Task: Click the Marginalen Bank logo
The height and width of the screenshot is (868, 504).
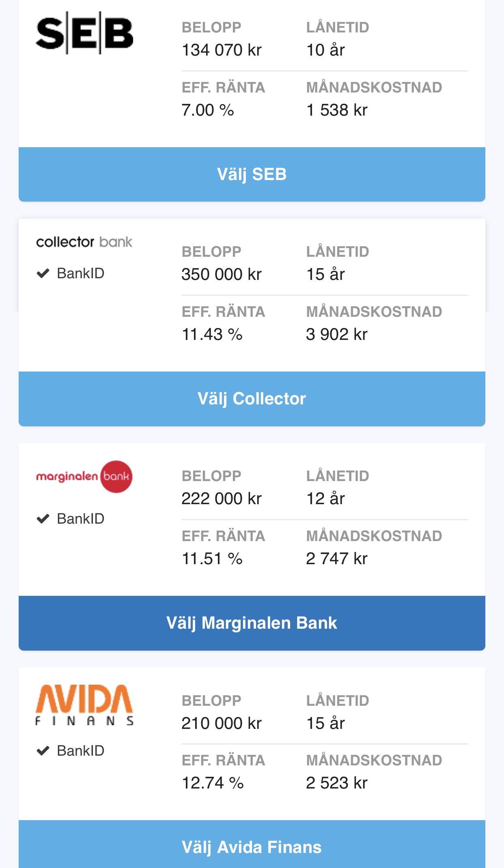Action: [x=84, y=477]
